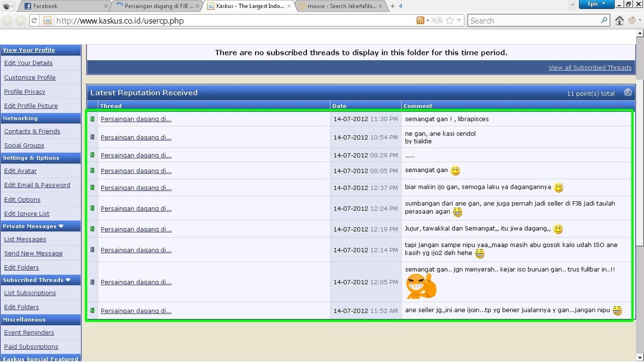Bookmark this page with the star icon

pos(450,21)
